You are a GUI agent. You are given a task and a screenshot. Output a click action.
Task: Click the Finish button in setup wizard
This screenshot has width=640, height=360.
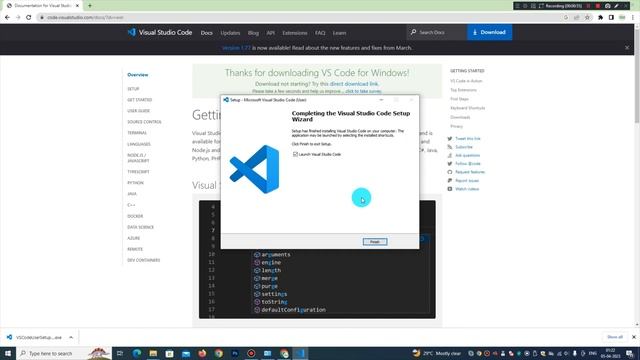[x=375, y=242]
